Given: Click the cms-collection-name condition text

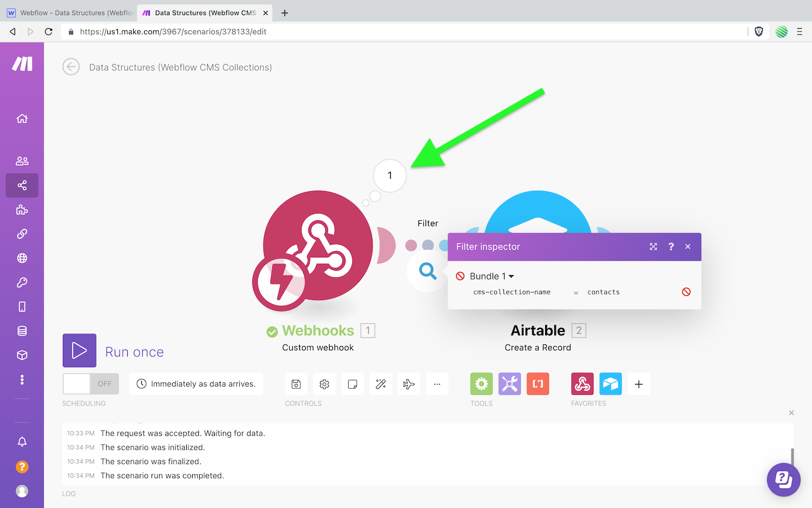Looking at the screenshot, I should point(512,292).
